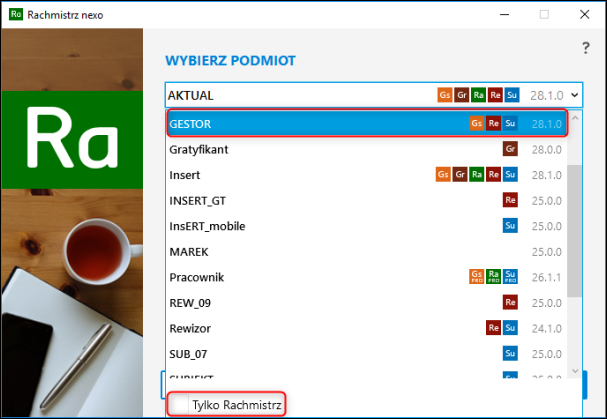Pick MAREK in the podmiot list
607x419 pixels.
[367, 252]
